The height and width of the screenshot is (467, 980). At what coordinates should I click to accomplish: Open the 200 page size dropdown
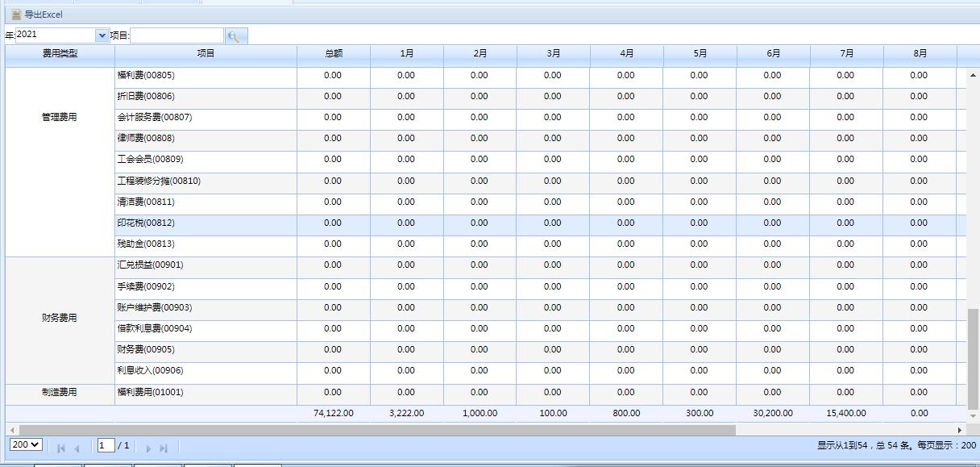click(26, 444)
